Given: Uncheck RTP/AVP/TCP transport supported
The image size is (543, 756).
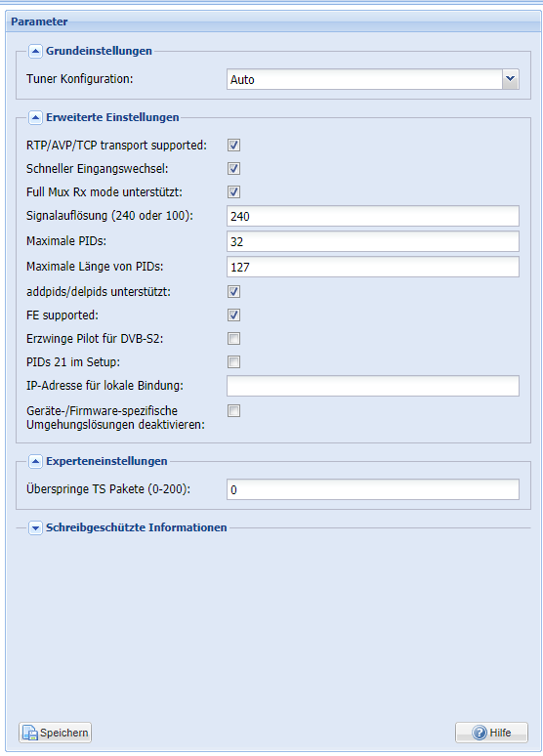Looking at the screenshot, I should [x=233, y=146].
